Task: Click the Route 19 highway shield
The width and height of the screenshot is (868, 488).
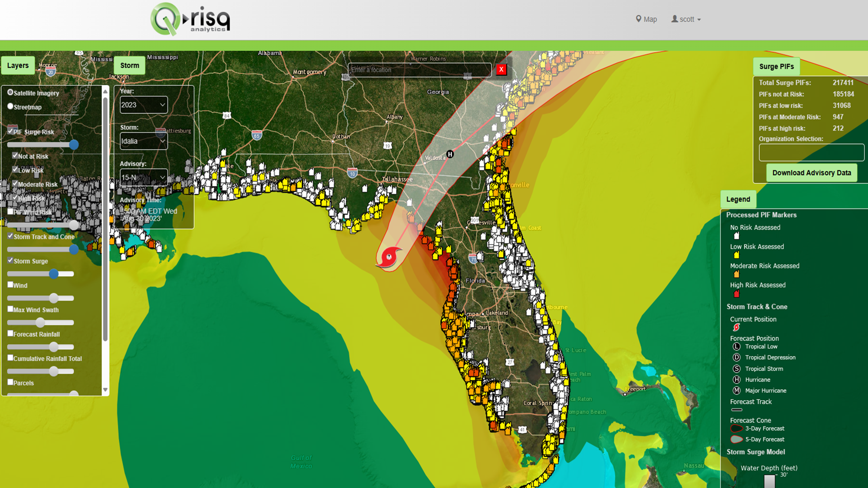Action: click(x=387, y=146)
